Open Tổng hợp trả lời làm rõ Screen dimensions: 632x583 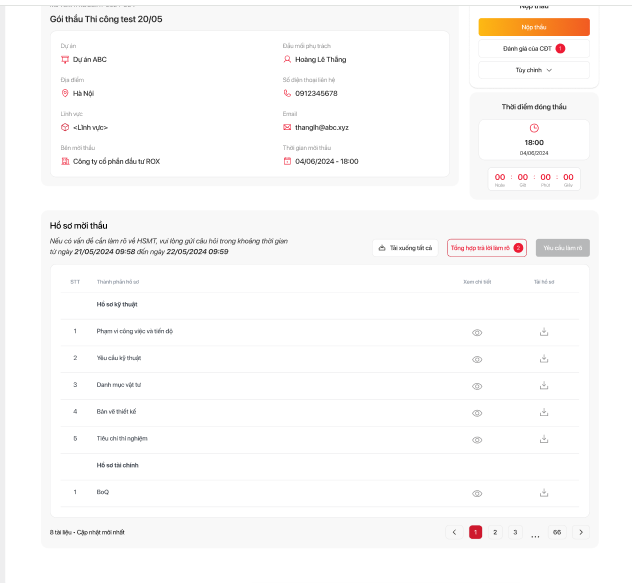(x=487, y=247)
